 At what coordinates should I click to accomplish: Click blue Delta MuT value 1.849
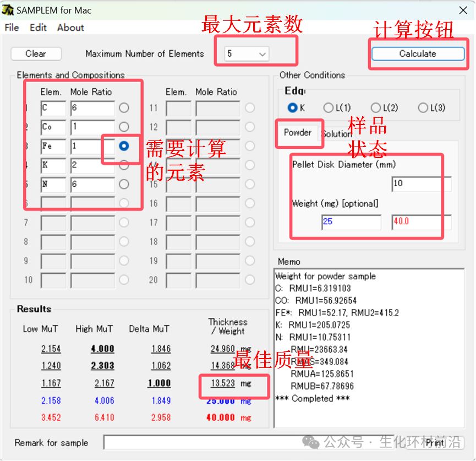click(161, 400)
